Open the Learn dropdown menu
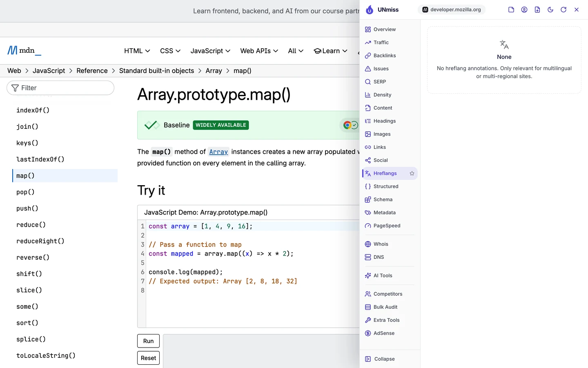588x368 pixels. pyautogui.click(x=330, y=51)
